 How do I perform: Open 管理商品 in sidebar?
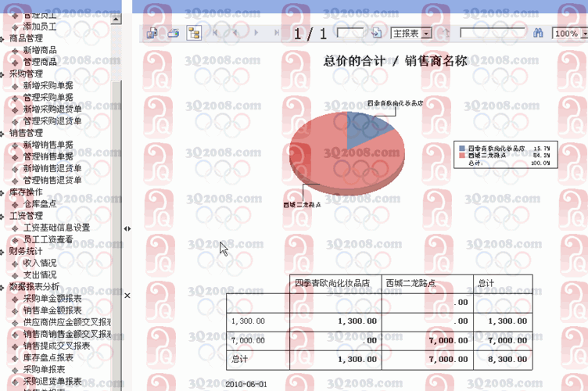(x=40, y=62)
